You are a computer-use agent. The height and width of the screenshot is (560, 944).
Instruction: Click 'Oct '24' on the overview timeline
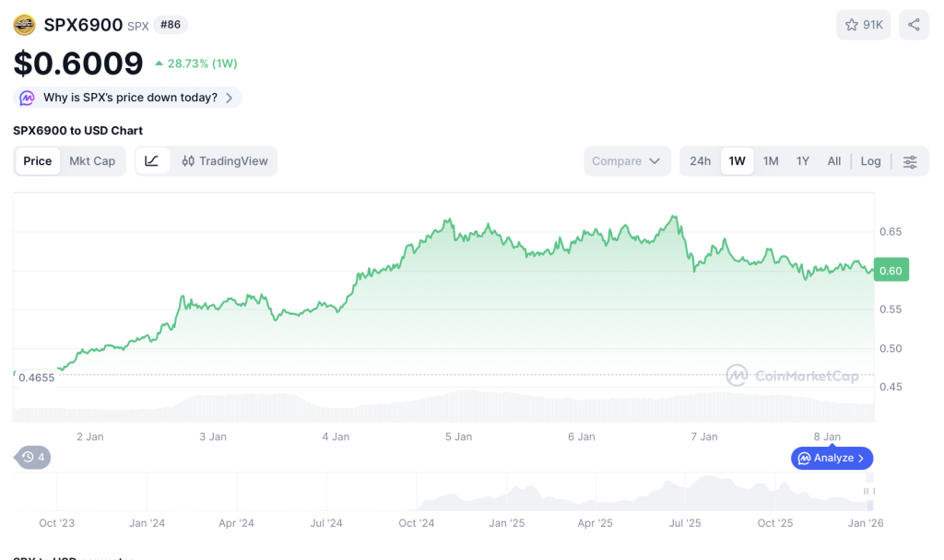(x=416, y=523)
